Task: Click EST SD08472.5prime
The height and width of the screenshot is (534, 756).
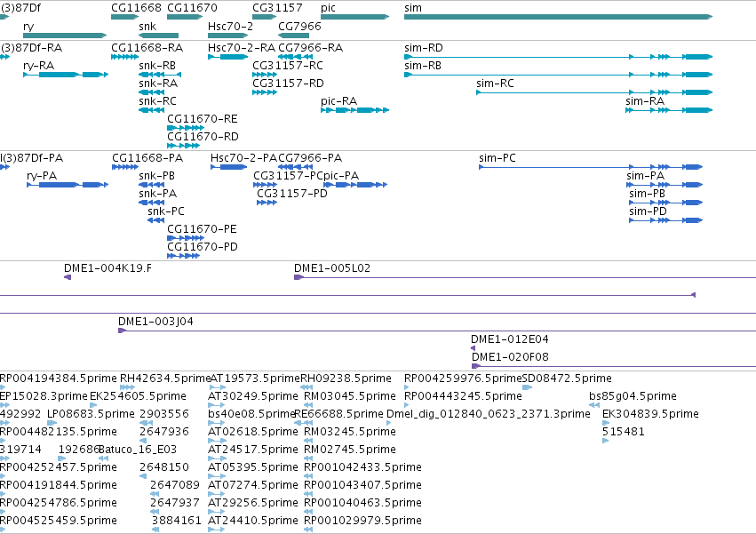Action: click(x=528, y=387)
